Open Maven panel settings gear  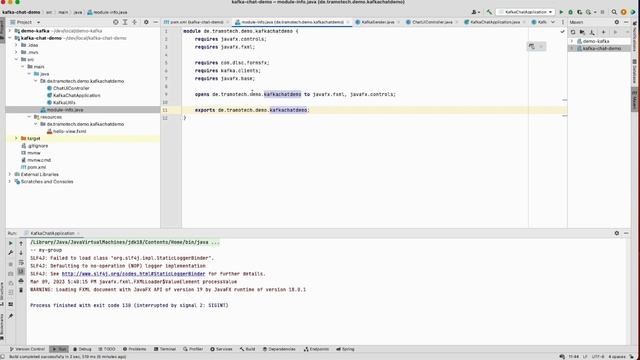click(x=616, y=22)
